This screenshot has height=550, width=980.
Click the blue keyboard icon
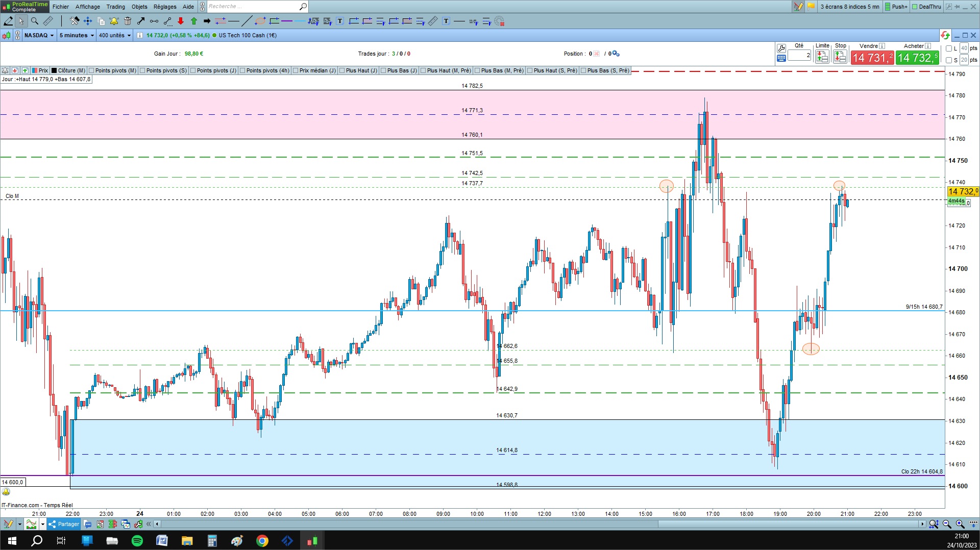tap(781, 58)
